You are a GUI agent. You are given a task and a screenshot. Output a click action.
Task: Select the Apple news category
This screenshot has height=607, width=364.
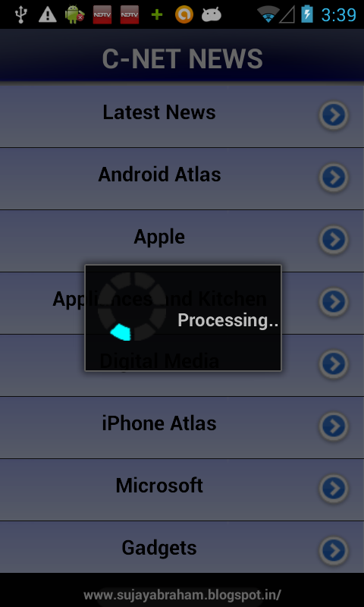(x=182, y=241)
